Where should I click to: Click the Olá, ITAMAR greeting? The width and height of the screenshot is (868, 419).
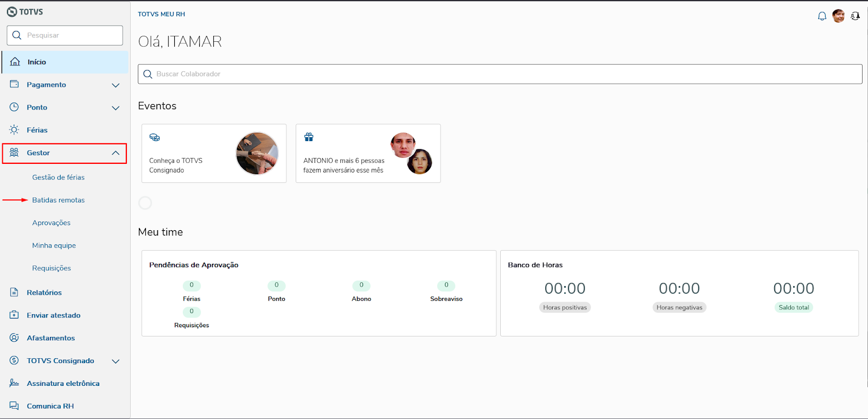(180, 42)
